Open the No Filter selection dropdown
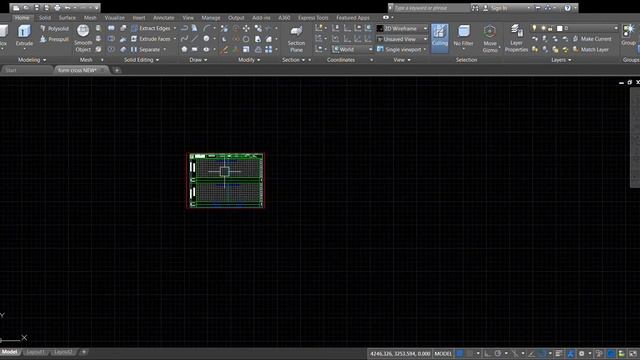640x360 pixels. coord(464,38)
